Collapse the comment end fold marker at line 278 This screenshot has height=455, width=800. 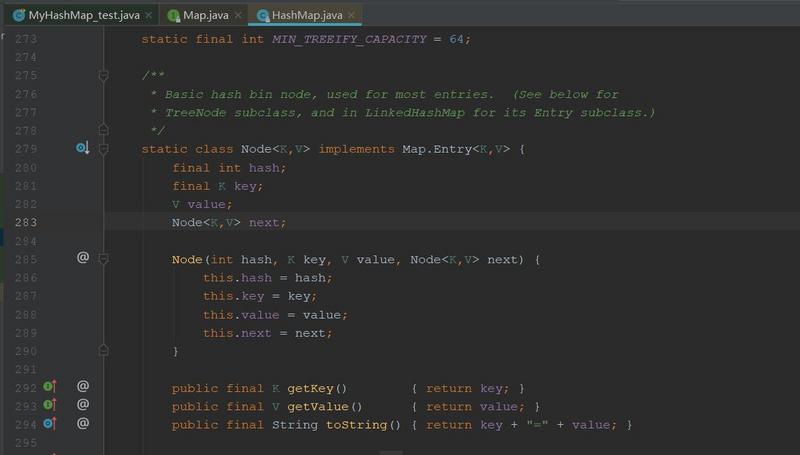(103, 130)
